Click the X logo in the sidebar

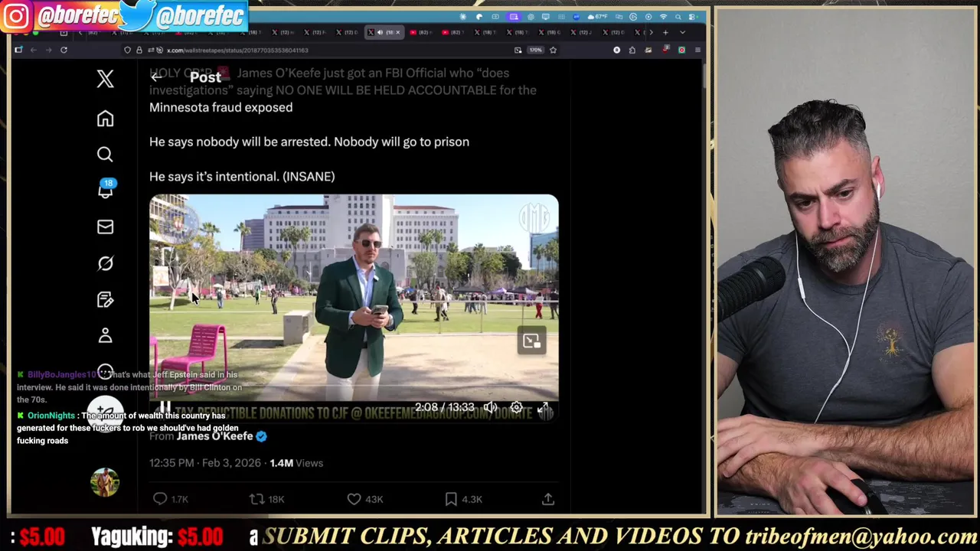[x=105, y=79]
